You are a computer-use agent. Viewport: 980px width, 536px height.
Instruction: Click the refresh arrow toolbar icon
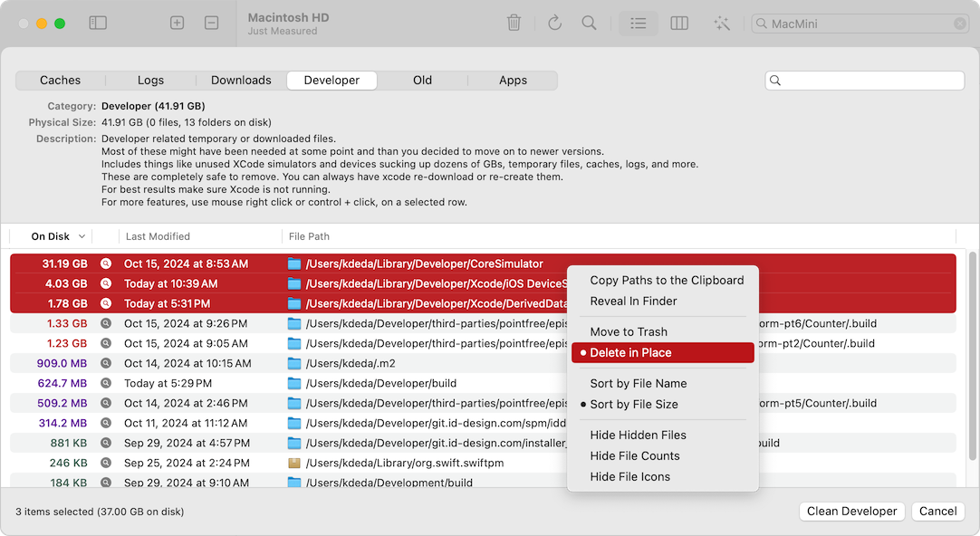554,24
